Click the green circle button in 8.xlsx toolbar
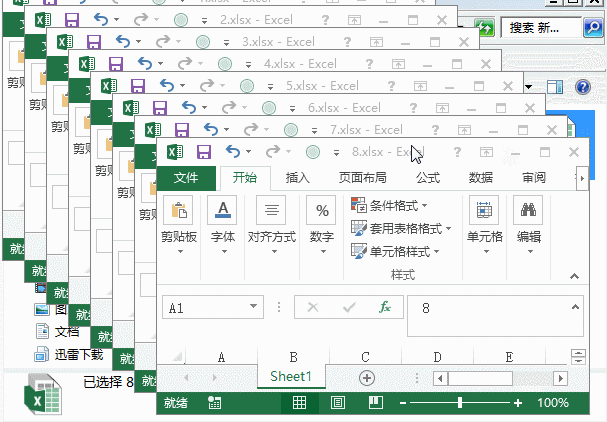The image size is (607, 422). coord(313,152)
